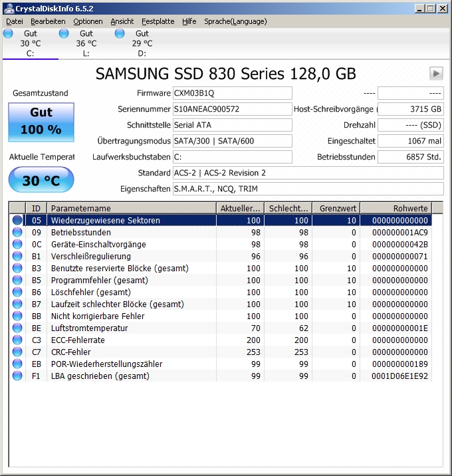Click the Schnittstelle field Serial ATA

(233, 125)
